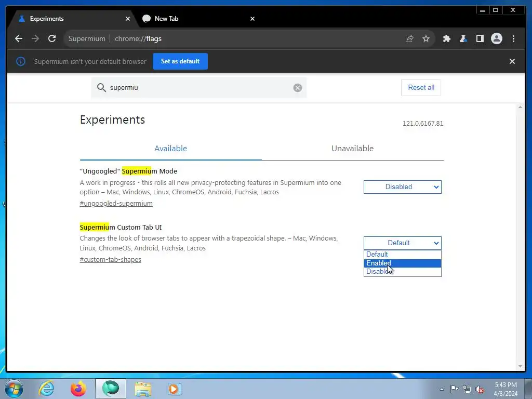532x399 pixels.
Task: Choose Disabled in the open dropdown list
Action: point(403,272)
